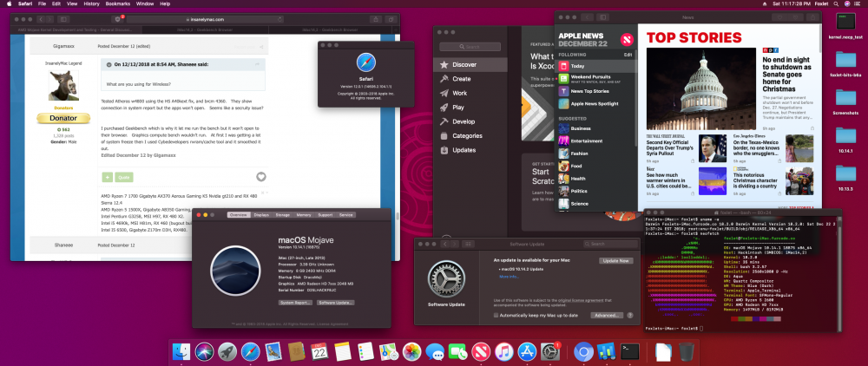Open System Preferences icon with badge in Dock
Image resolution: width=868 pixels, height=366 pixels.
click(x=550, y=351)
